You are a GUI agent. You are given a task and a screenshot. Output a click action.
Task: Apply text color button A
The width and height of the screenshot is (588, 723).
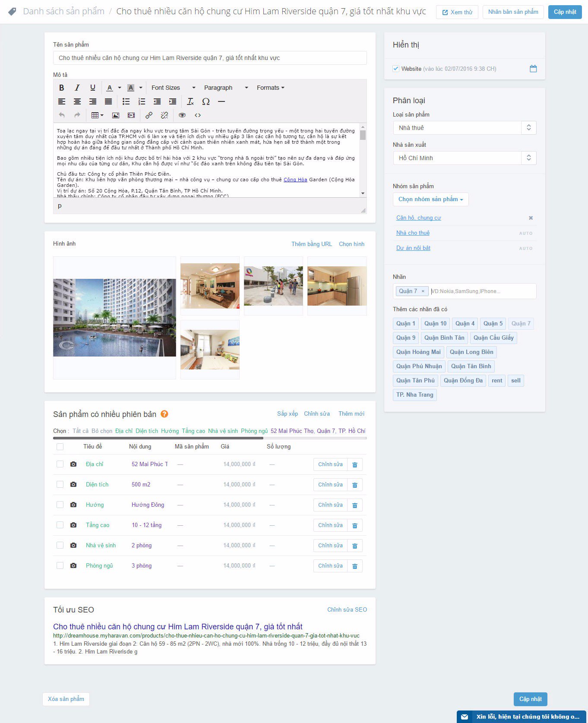click(110, 88)
